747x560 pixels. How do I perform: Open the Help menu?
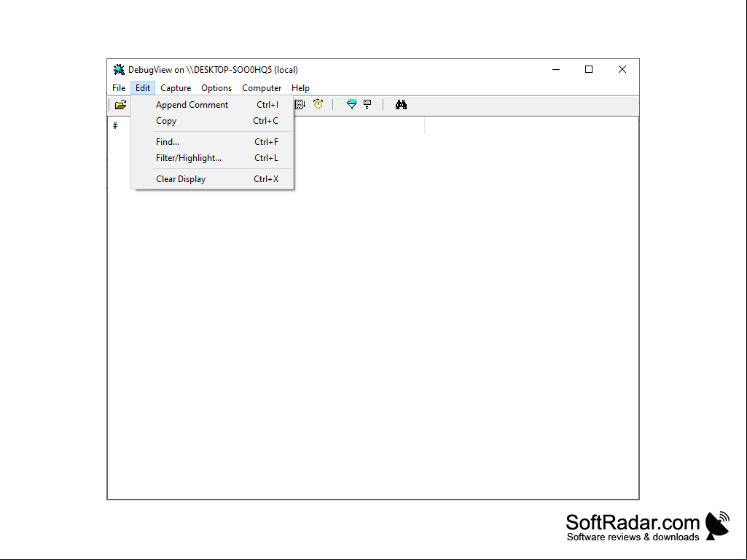coord(300,88)
